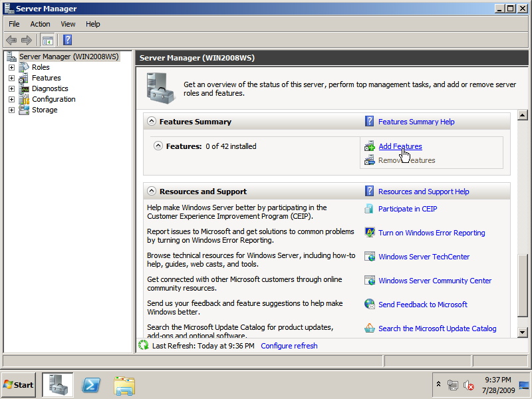Click the vertical scrollbar thumb in details pane
Screen dimensions: 532x399
coord(523,285)
